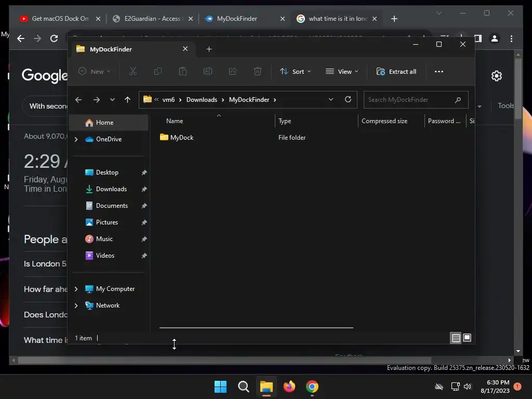532x399 pixels.
Task: Switch to large thumbnails view icon
Action: tap(467, 338)
